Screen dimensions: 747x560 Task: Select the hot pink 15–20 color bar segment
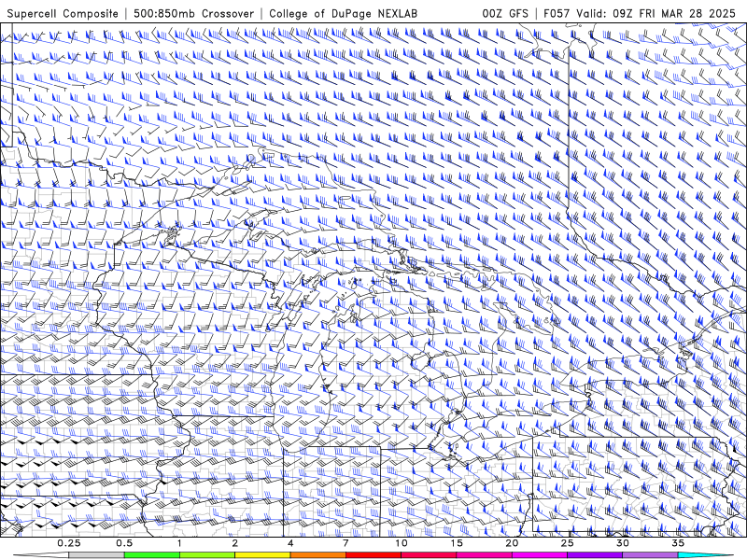(x=484, y=555)
